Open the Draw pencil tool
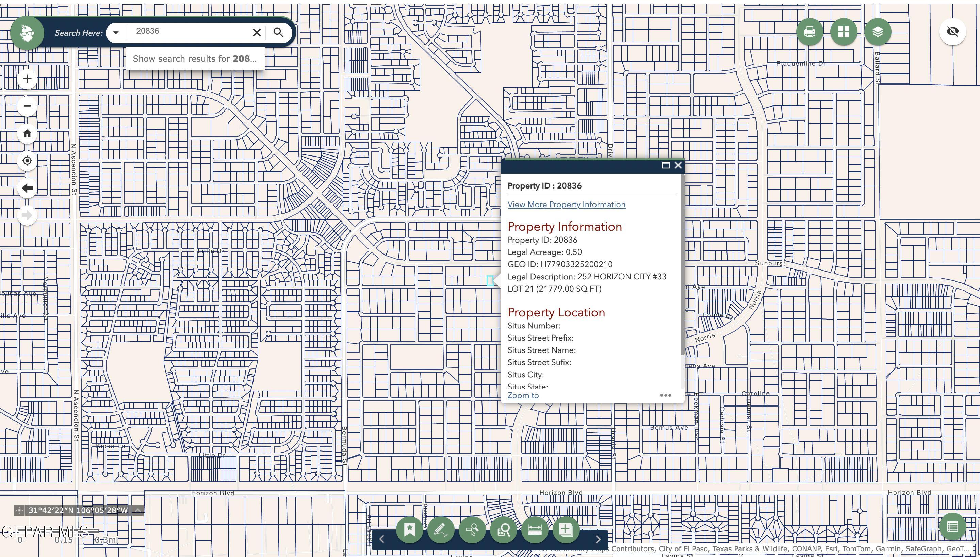The height and width of the screenshot is (557, 980). click(x=441, y=529)
